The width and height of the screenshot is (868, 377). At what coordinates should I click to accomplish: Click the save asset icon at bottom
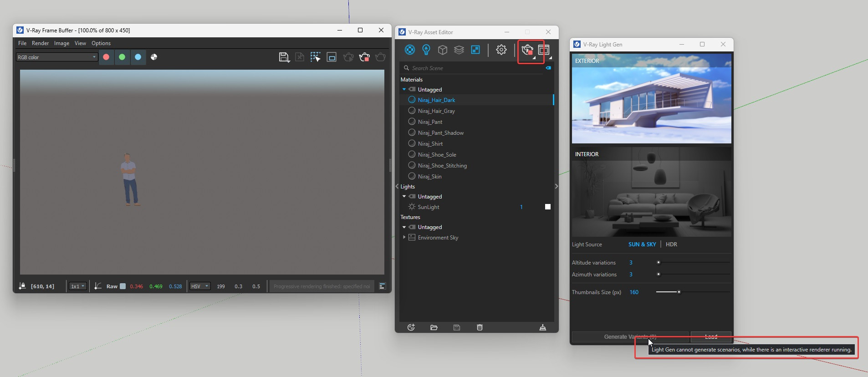pyautogui.click(x=457, y=327)
